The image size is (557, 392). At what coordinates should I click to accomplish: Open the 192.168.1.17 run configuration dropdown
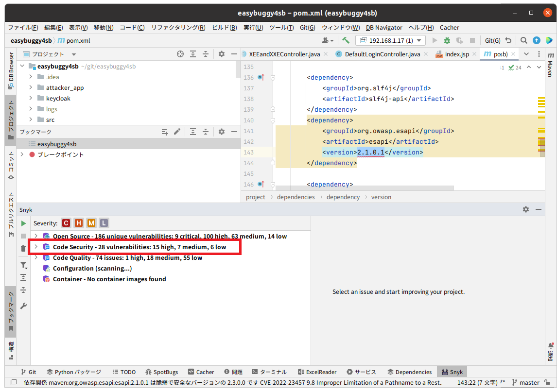390,40
